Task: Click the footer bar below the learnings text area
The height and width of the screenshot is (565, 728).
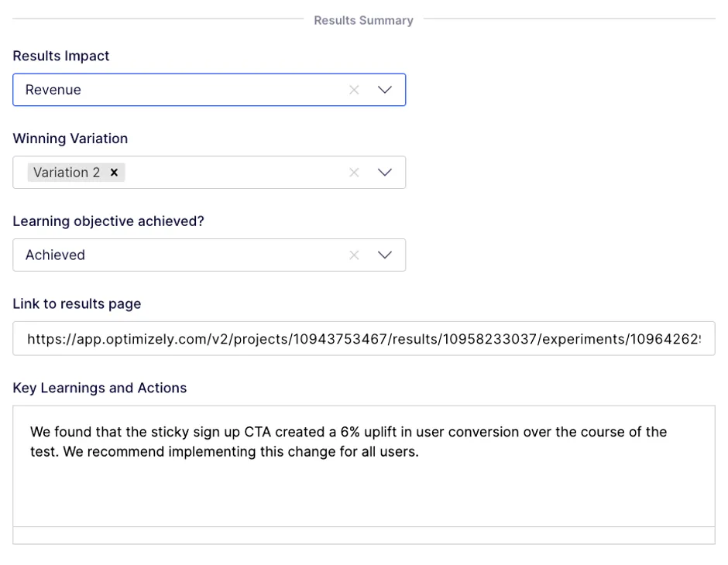Action: coord(363,536)
